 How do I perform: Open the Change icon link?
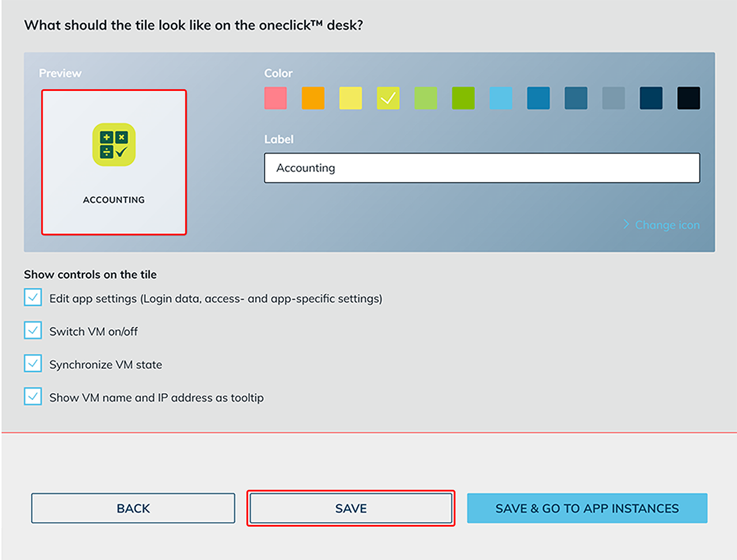point(667,225)
